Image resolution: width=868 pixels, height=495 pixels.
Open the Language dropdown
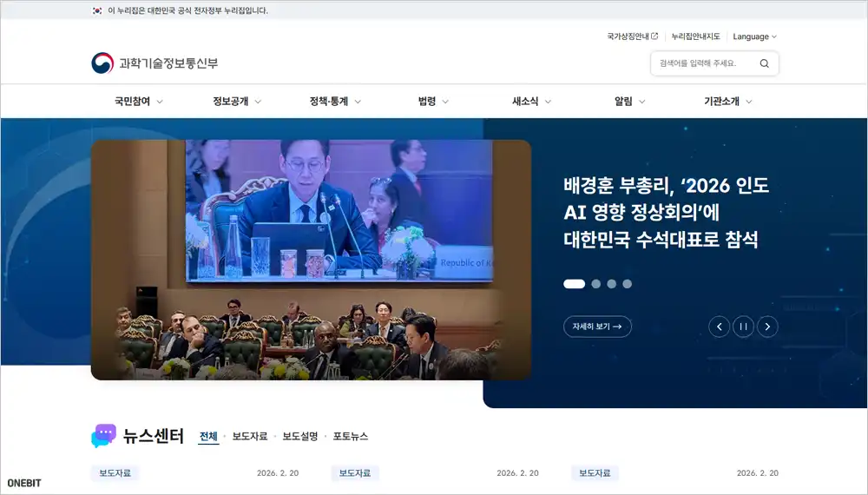pos(754,36)
